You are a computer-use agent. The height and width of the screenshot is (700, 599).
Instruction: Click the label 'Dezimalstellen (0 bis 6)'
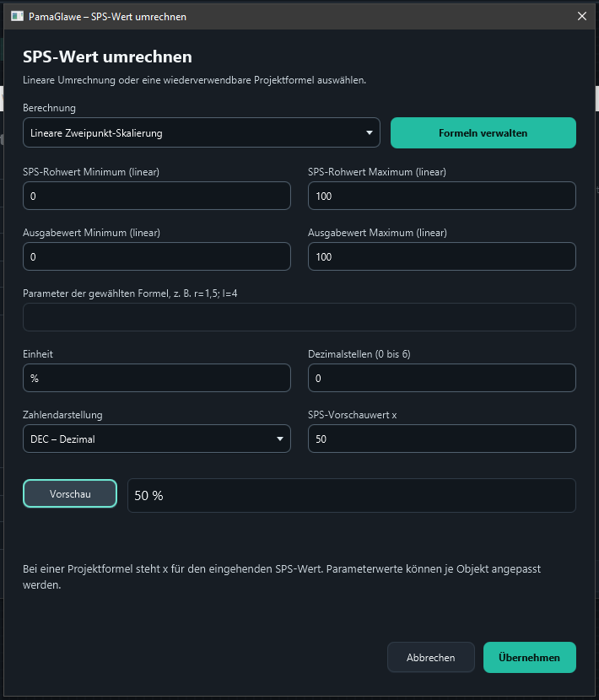[359, 354]
